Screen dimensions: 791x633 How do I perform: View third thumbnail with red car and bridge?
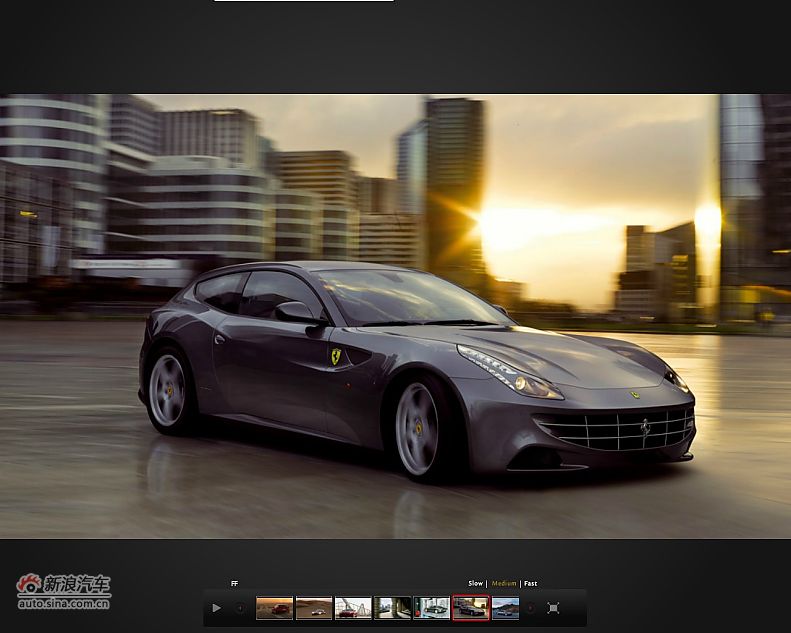tap(353, 608)
